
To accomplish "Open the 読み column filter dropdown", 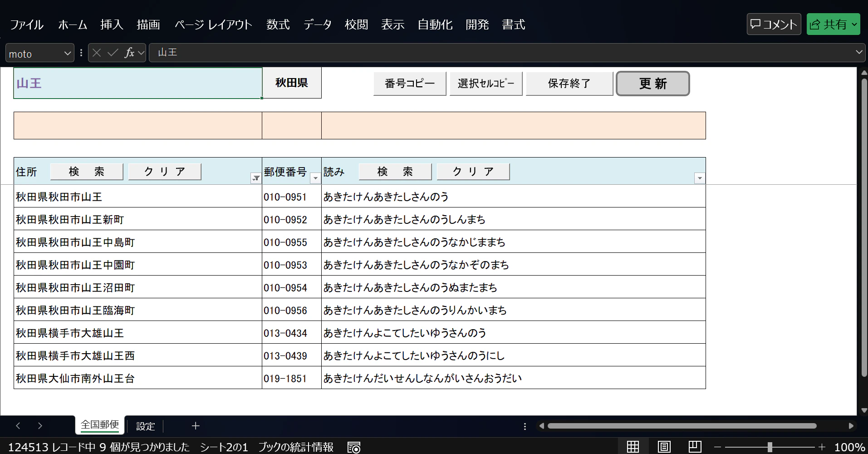I will [700, 178].
